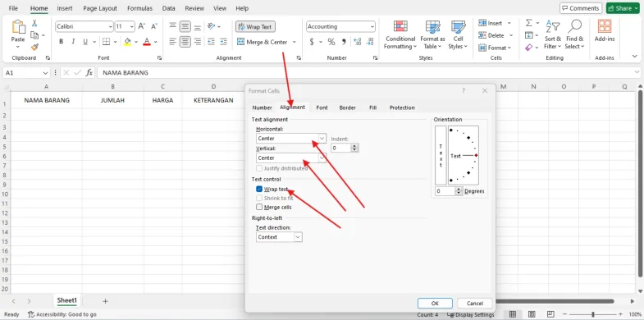This screenshot has width=644, height=320.
Task: Click the Align Right icon in ribbon
Action: (198, 42)
